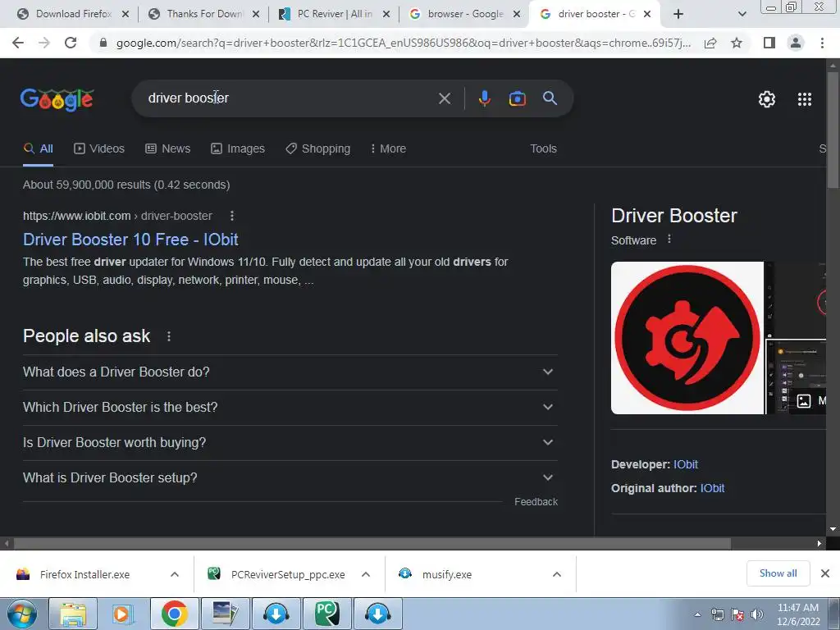This screenshot has height=630, width=840.
Task: Open options next to People also ask
Action: tap(169, 336)
